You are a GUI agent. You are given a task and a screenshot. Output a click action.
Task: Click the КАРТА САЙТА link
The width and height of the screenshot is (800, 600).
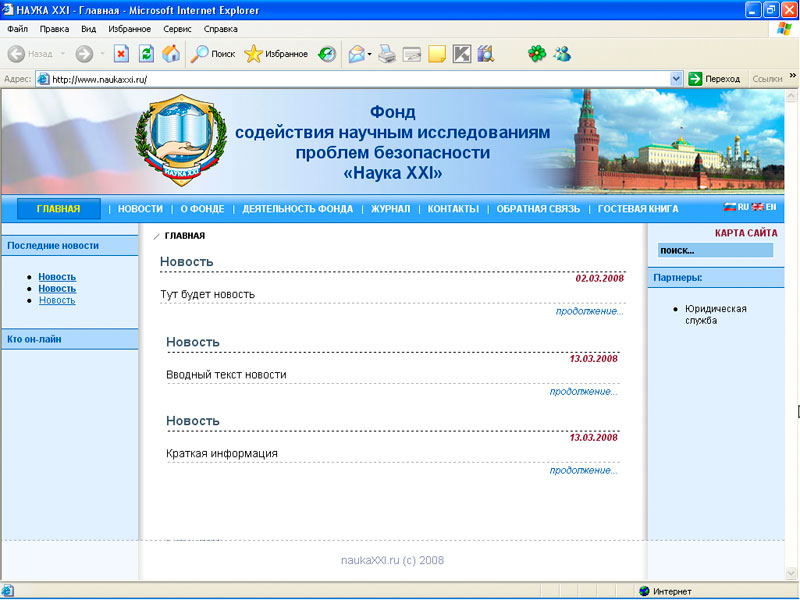click(x=745, y=234)
